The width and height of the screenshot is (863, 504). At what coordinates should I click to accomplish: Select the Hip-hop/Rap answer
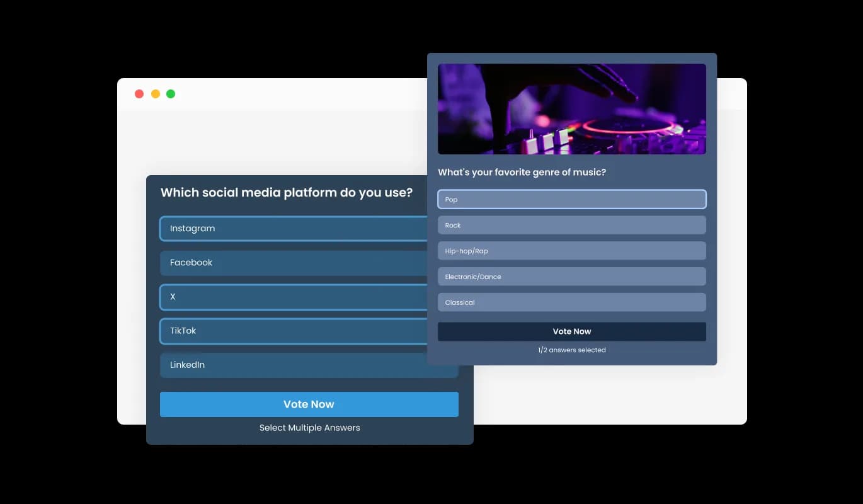(571, 250)
